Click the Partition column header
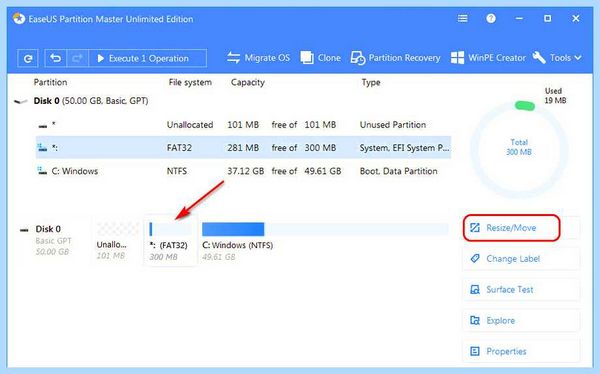The width and height of the screenshot is (600, 374). (x=50, y=82)
